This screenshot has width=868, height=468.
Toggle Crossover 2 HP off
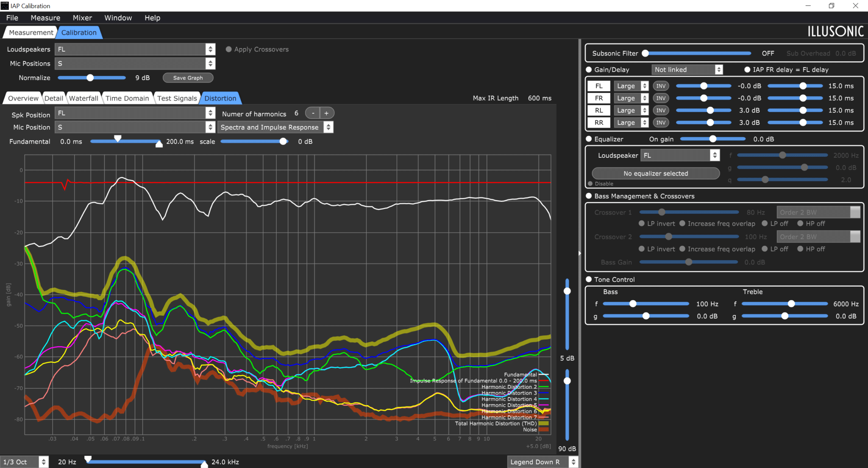pos(800,249)
